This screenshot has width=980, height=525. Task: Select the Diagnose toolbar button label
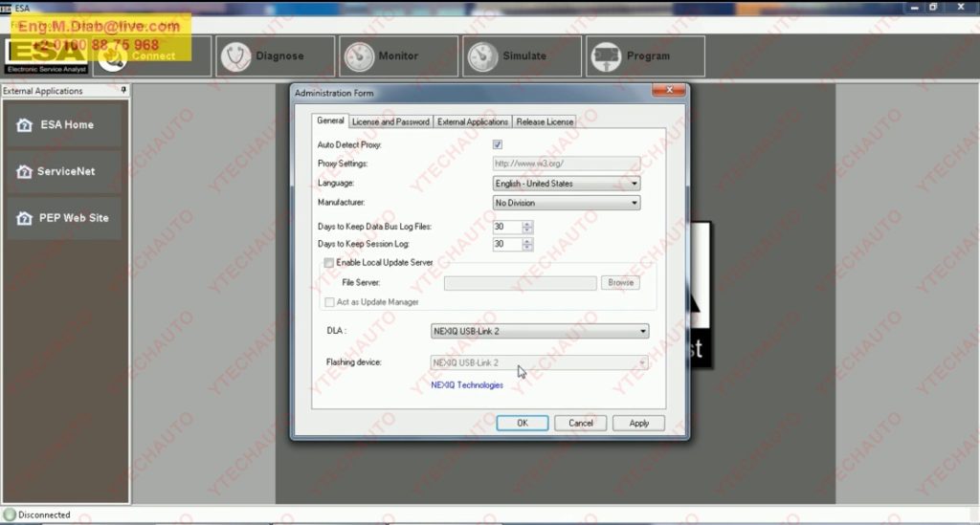(x=279, y=56)
